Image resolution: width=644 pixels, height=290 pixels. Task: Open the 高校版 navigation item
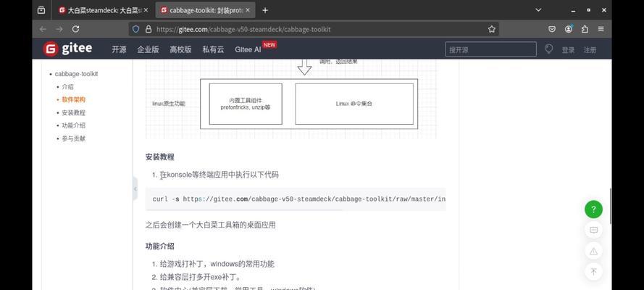(x=180, y=50)
